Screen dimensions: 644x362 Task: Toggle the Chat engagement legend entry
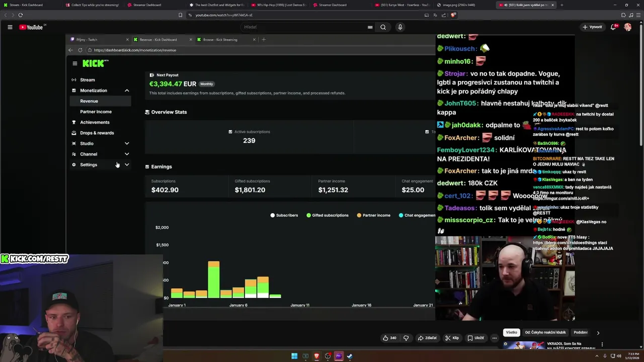click(417, 215)
